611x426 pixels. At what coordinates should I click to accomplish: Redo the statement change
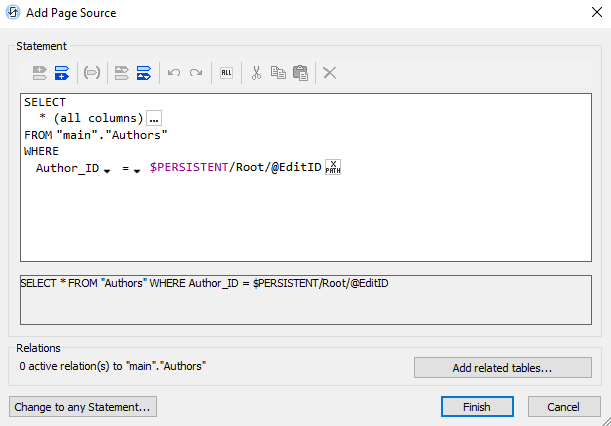click(x=196, y=73)
